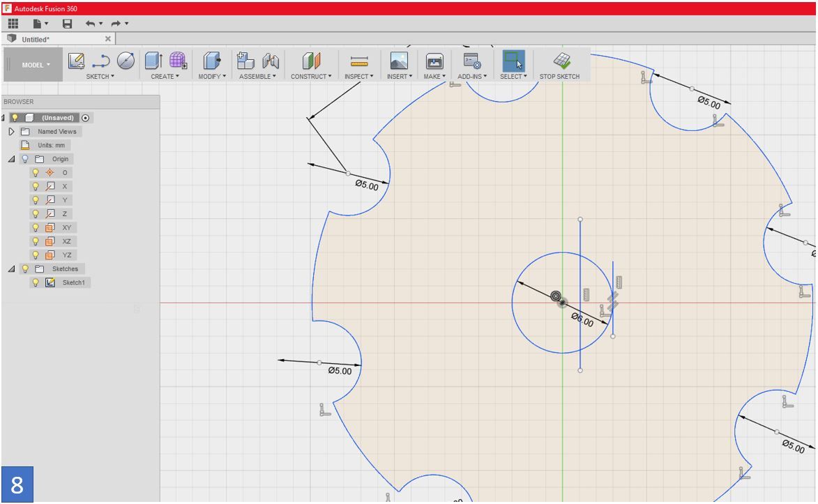Viewport: 818px width, 504px height.
Task: Expand the Named Views folder
Action: (11, 132)
